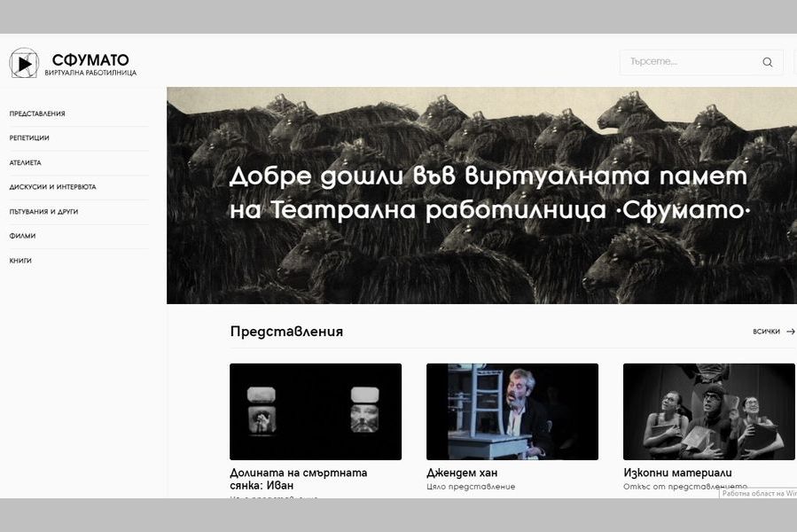This screenshot has height=532, width=797.
Task: Open thumbnail for Долината на смъртната сянка
Action: pos(316,411)
